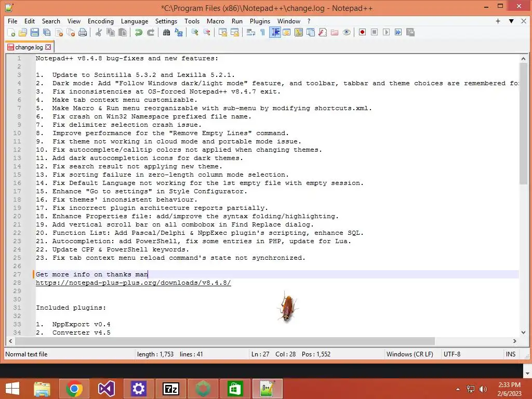Play back the recorded macro
Viewport: 532px width, 399px height.
coord(386,32)
